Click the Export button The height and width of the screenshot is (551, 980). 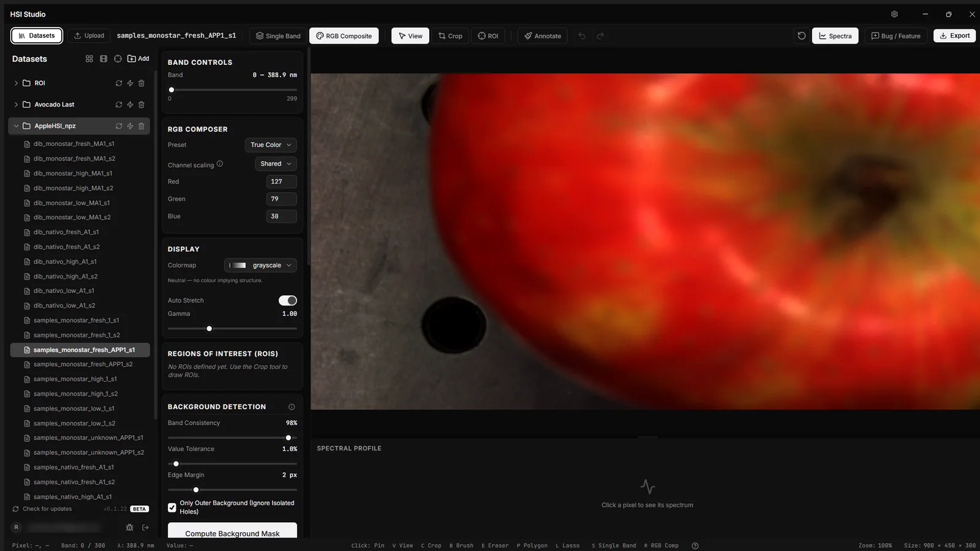pyautogui.click(x=954, y=36)
